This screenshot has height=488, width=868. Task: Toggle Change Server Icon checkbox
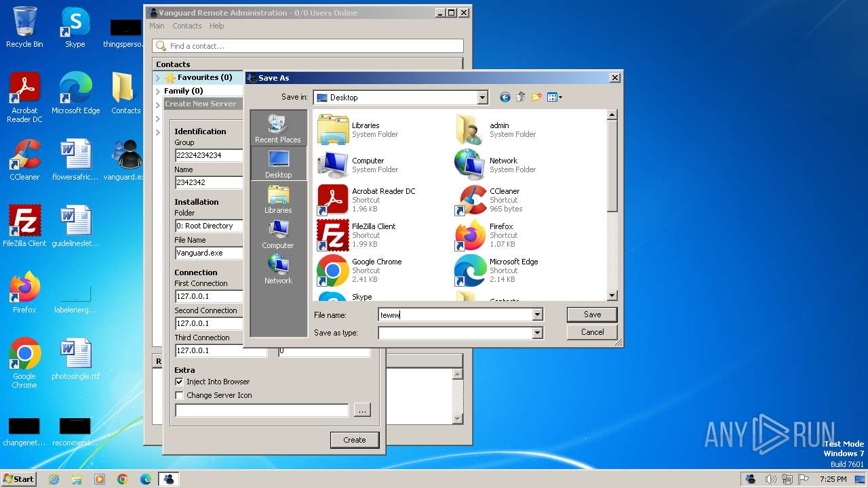[x=179, y=395]
